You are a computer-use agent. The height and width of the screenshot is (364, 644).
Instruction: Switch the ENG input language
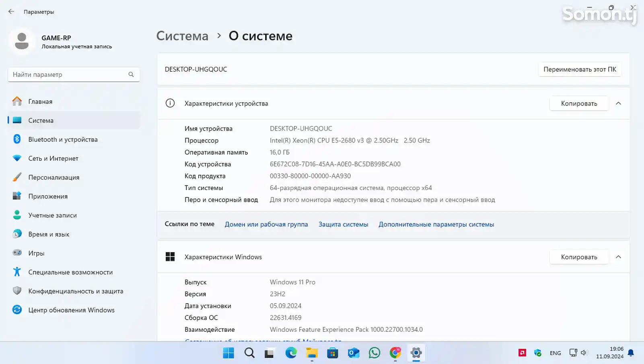tap(555, 353)
